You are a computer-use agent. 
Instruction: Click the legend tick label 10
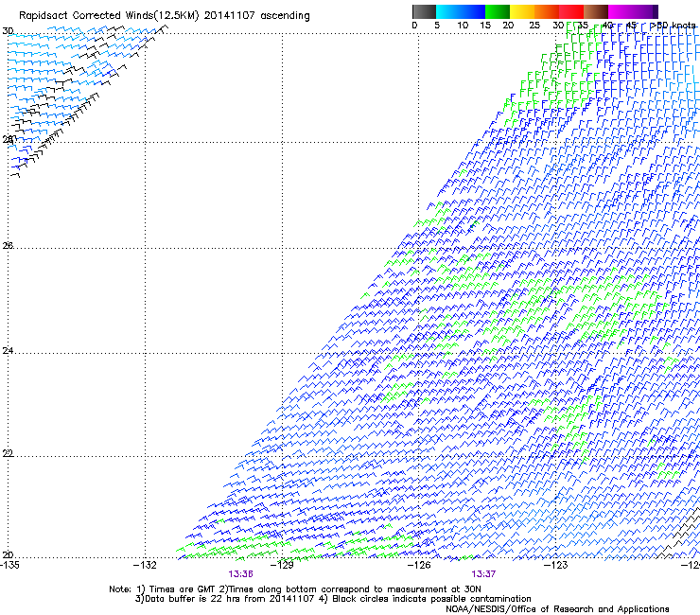[463, 26]
